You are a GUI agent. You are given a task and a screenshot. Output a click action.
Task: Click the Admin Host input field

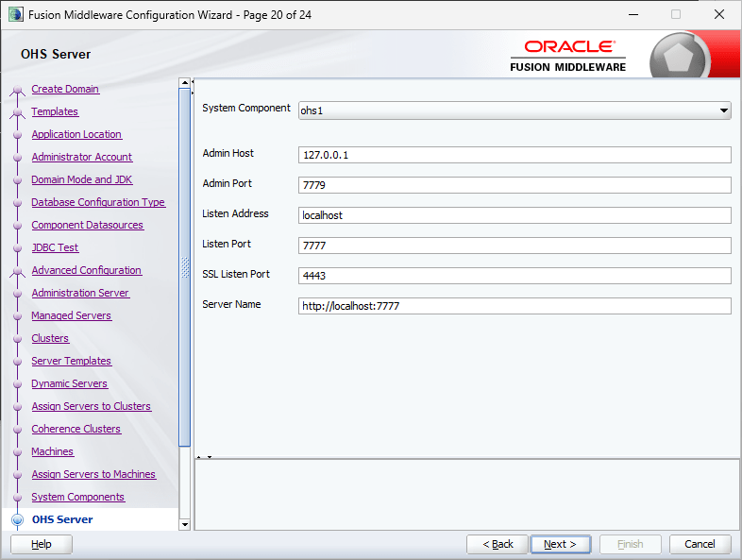click(x=514, y=155)
